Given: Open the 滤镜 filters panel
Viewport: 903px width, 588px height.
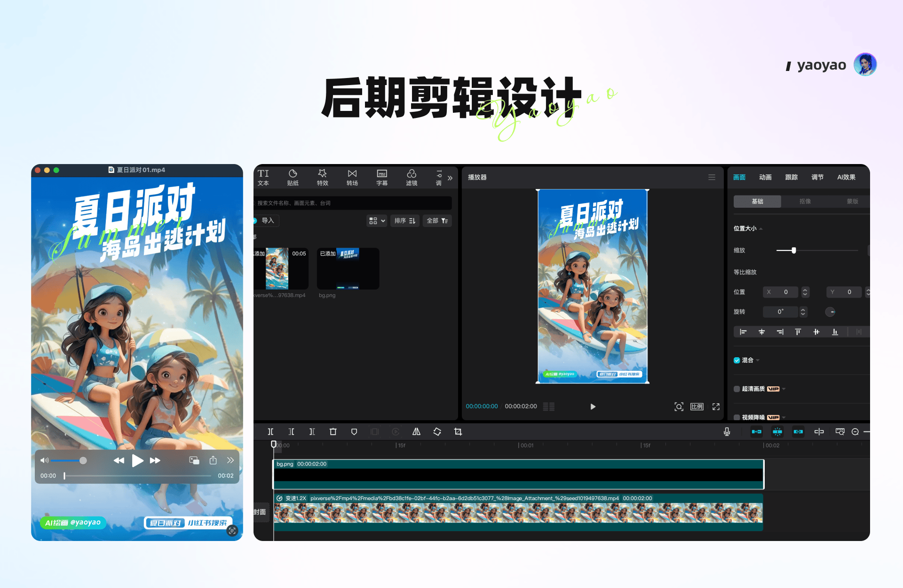Looking at the screenshot, I should 412,178.
